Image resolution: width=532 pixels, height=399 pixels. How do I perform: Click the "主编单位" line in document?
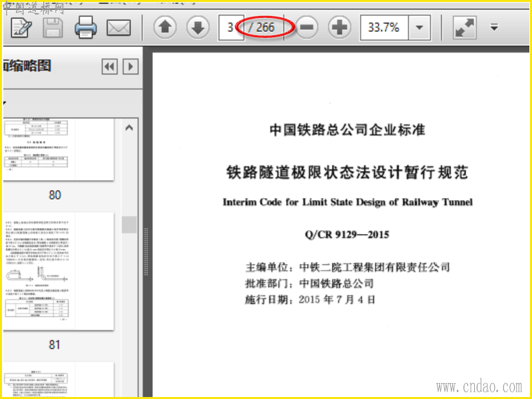[x=347, y=267]
